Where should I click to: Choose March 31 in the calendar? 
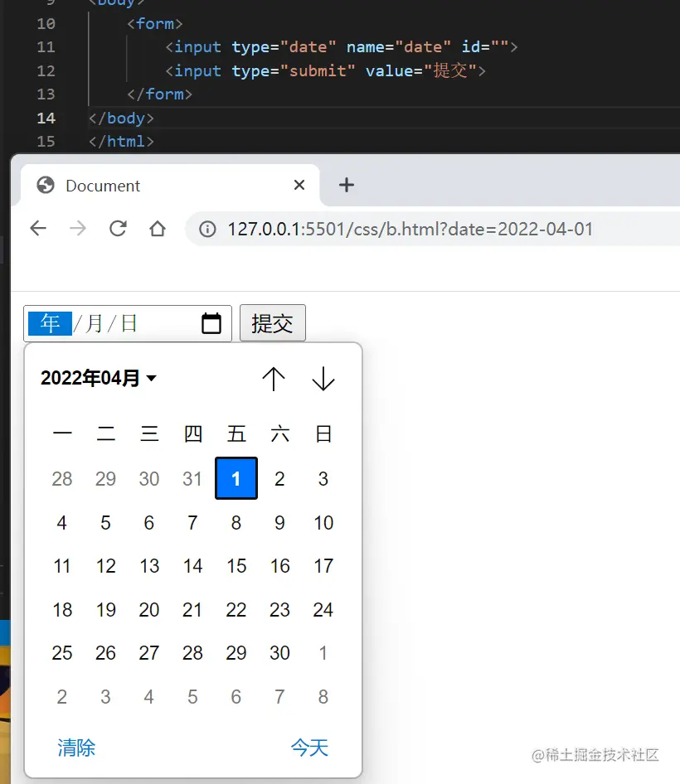[x=192, y=479]
